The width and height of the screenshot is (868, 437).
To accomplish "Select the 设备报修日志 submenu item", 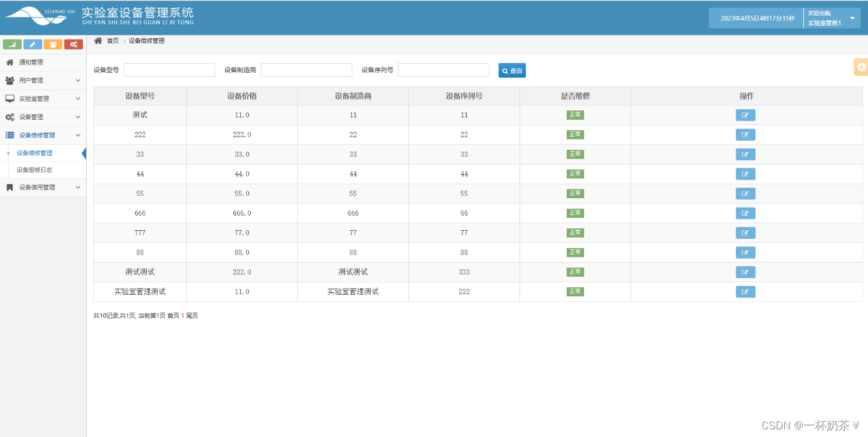I will [34, 170].
